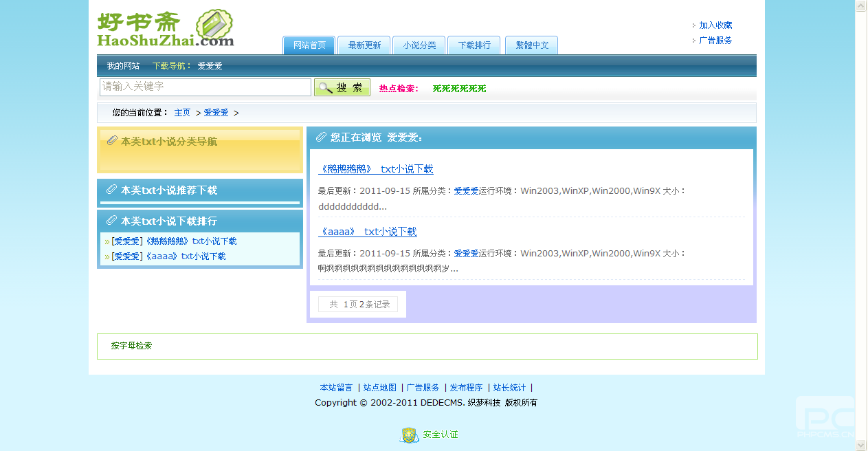Click [爱爱爱]《aaaa》 ranking list link

click(x=168, y=256)
